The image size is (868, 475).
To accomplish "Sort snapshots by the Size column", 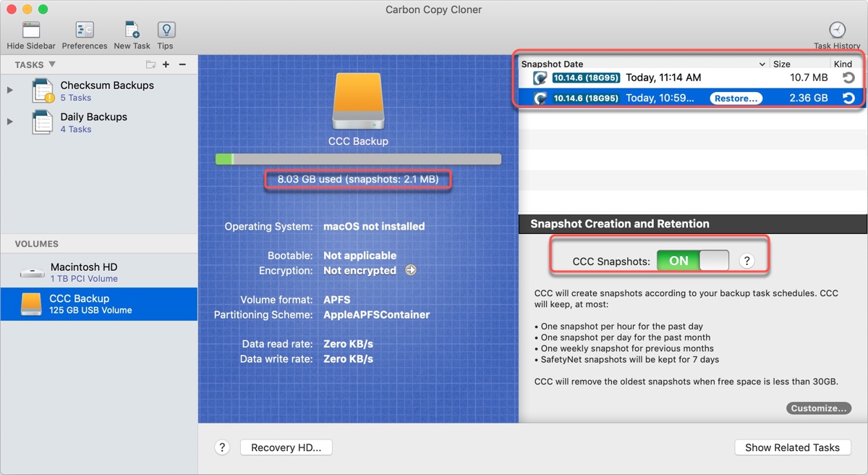I will [781, 64].
